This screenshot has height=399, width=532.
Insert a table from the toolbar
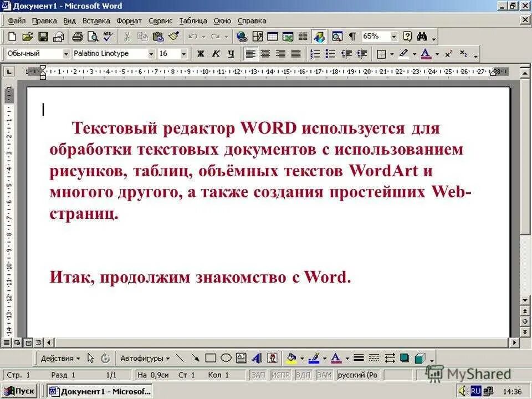click(x=273, y=37)
